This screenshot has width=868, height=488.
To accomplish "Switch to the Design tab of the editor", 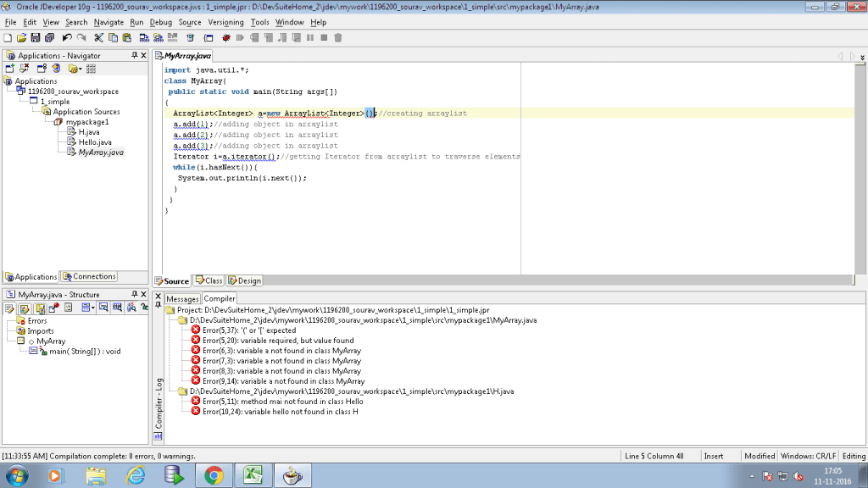I will 245,280.
